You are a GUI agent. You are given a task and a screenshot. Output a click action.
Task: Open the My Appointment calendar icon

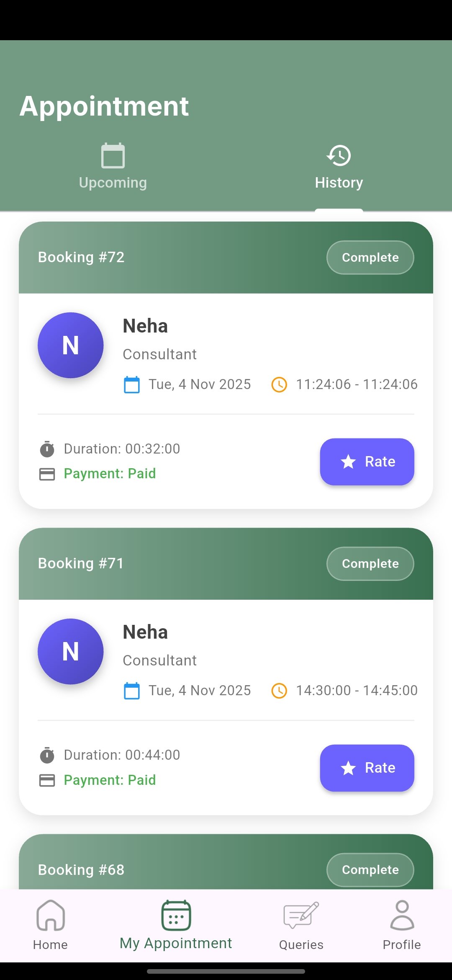(x=176, y=916)
